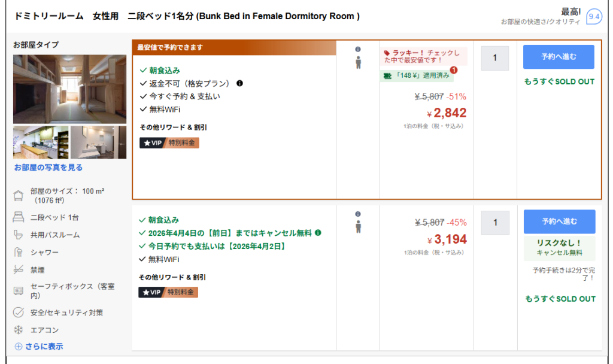Click green info icon beside キャンセル無料 text
613x364 pixels.
click(x=318, y=233)
